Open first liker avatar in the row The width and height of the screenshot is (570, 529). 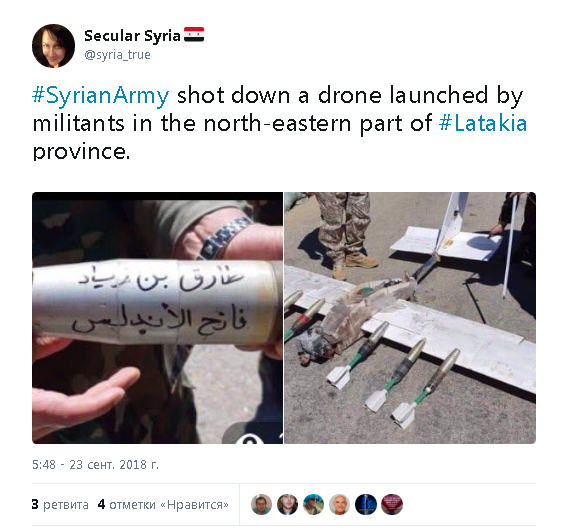coord(261,505)
